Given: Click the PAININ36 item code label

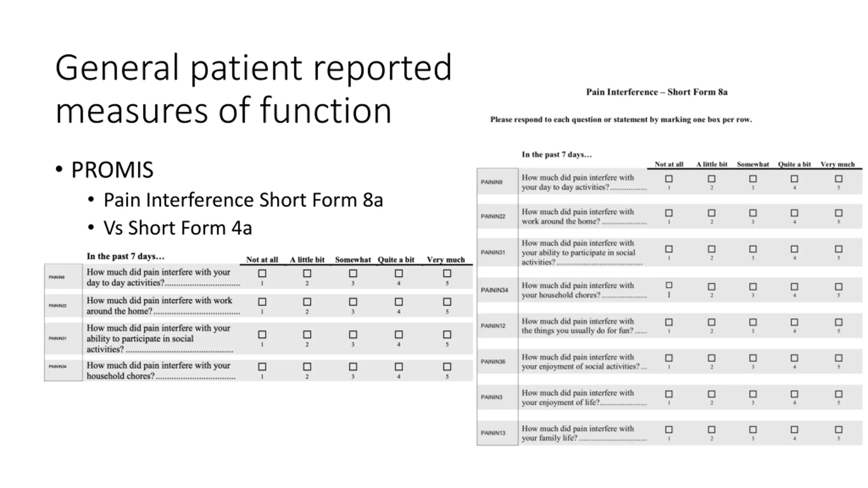Looking at the screenshot, I should (x=493, y=362).
